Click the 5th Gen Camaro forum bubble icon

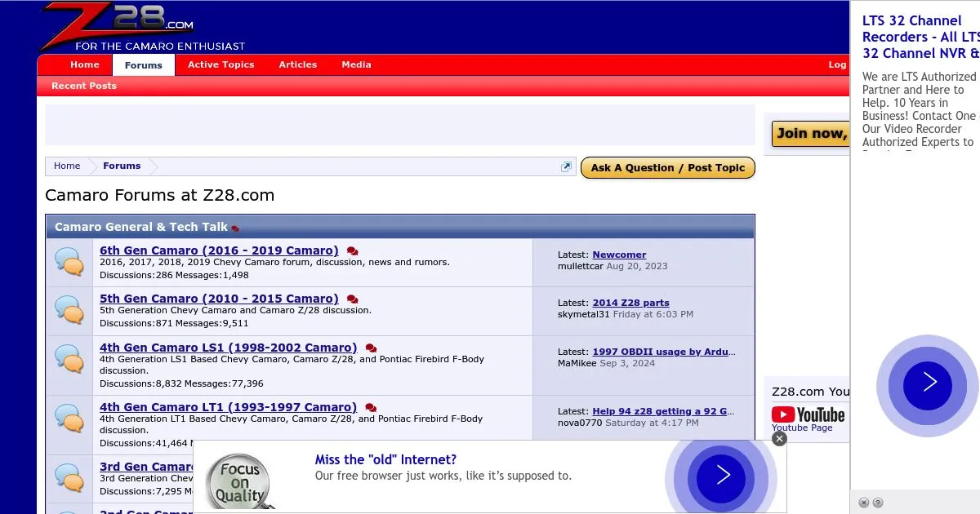tap(69, 310)
